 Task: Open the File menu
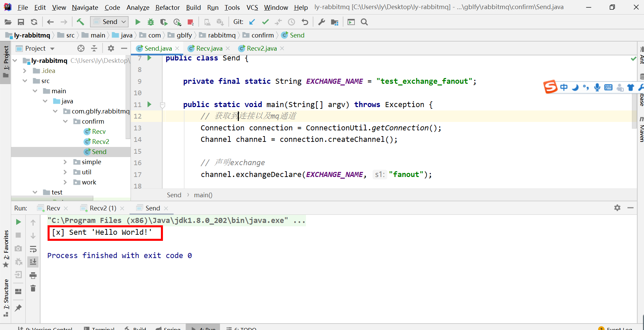click(23, 7)
